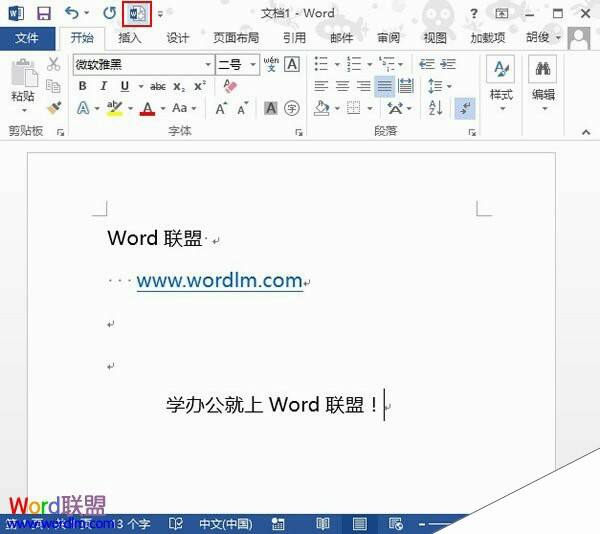The width and height of the screenshot is (600, 534).
Task: Open Ribbon Display Options button
Action: pos(502,14)
